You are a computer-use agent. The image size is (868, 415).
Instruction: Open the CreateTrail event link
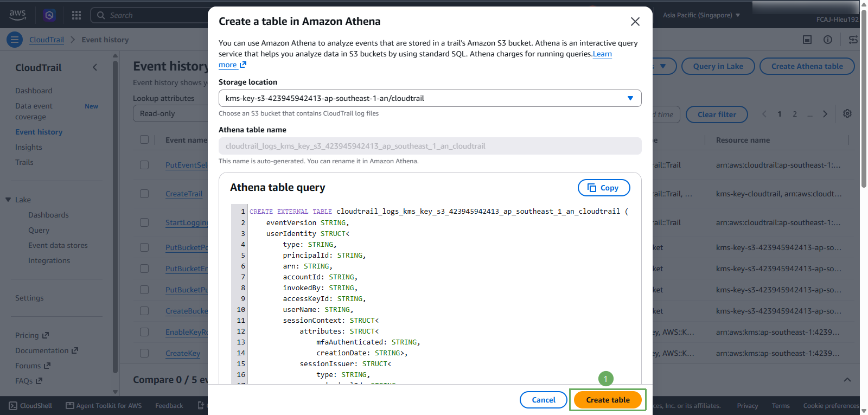pyautogui.click(x=184, y=194)
